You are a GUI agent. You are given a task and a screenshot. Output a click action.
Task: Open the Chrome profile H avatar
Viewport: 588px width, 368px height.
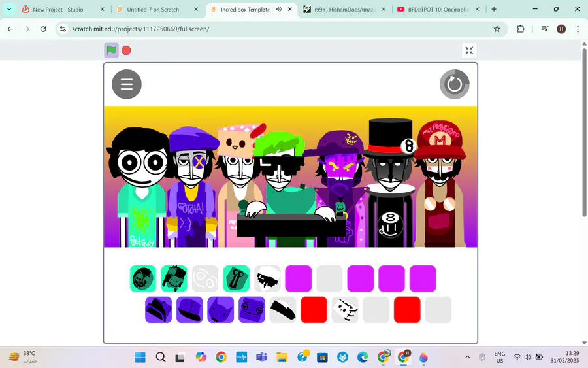tap(561, 29)
